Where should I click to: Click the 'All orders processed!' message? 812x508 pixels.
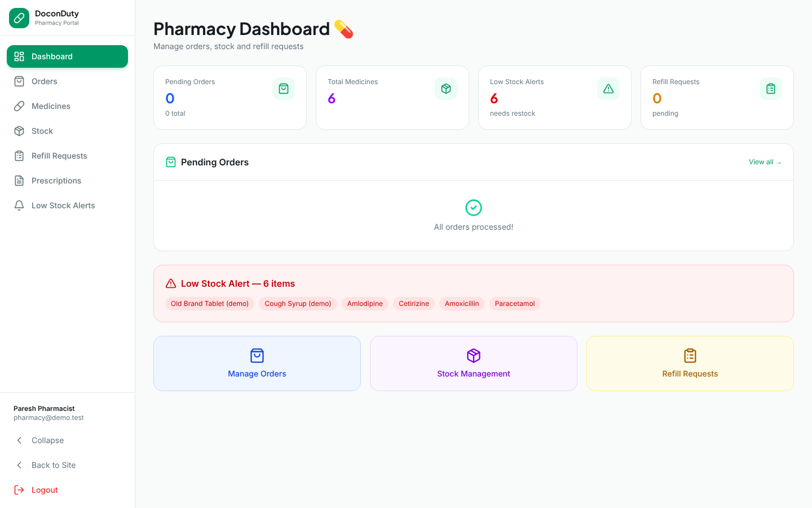474,227
